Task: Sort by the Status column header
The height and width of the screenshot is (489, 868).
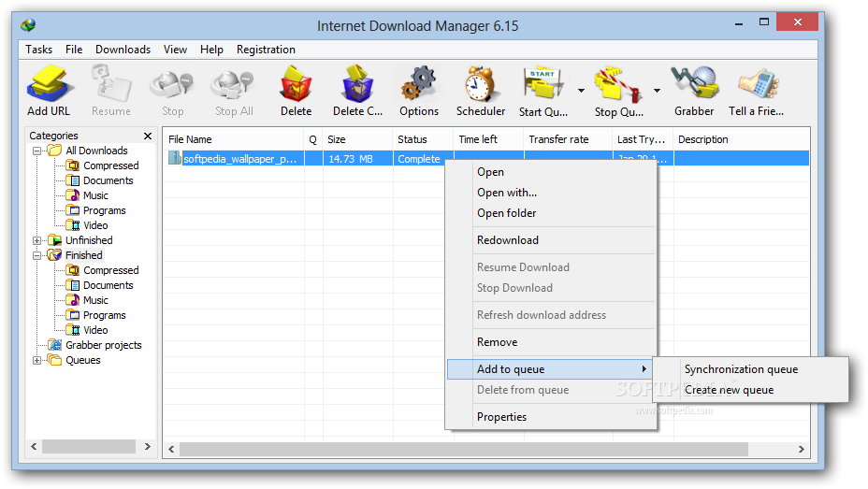Action: coord(424,139)
